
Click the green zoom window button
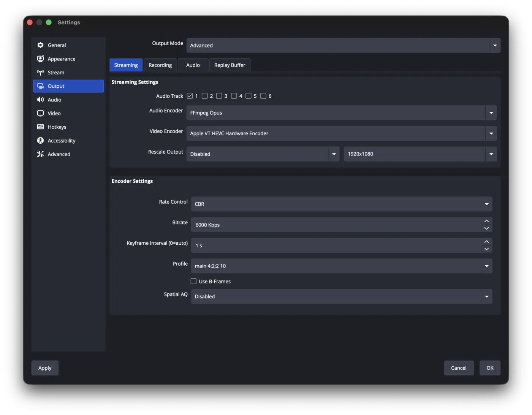(x=49, y=22)
